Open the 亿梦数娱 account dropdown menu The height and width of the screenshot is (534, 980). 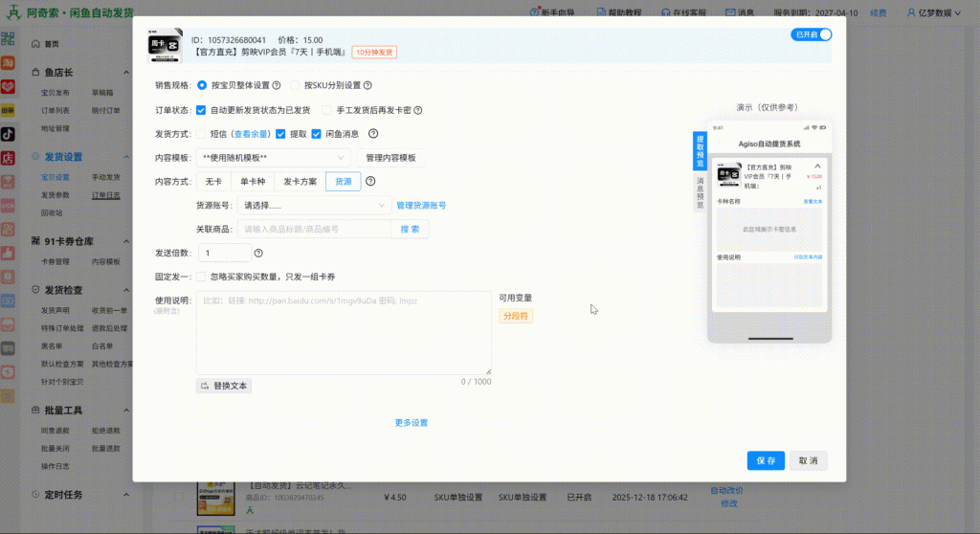(x=934, y=11)
